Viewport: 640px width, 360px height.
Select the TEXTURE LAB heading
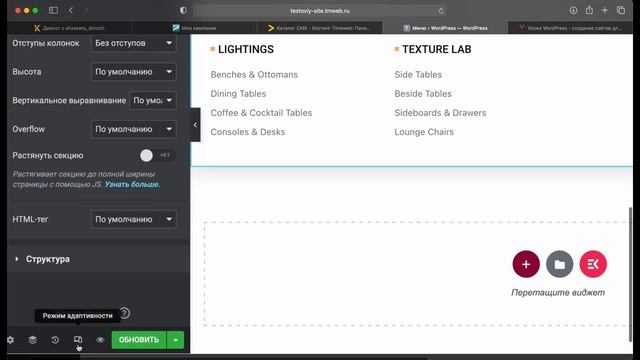(437, 49)
